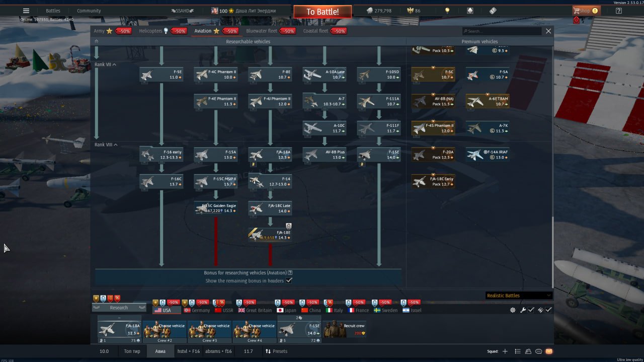Screen dimensions: 644x362
Task: Open the light bulb hints icon
Action: (x=447, y=11)
